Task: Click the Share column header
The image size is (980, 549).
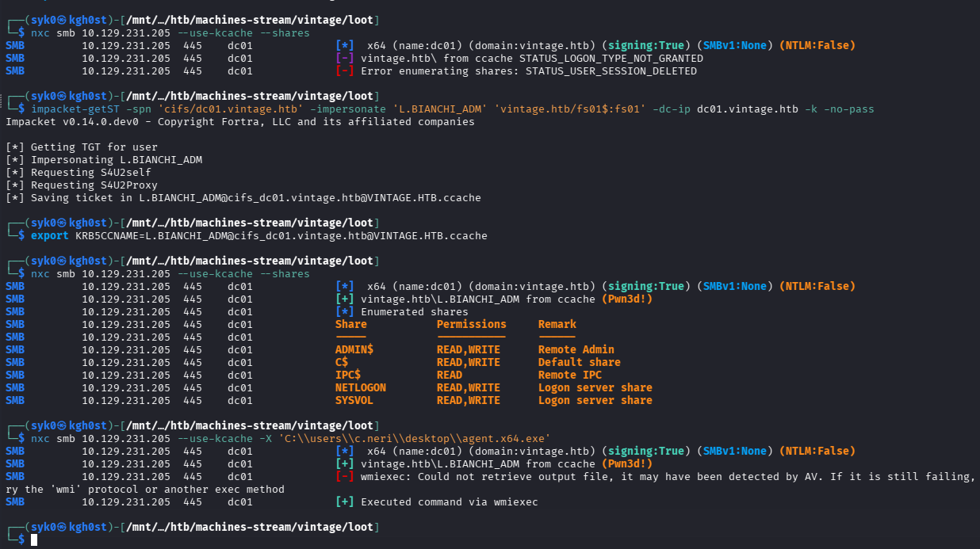Action: pos(351,324)
